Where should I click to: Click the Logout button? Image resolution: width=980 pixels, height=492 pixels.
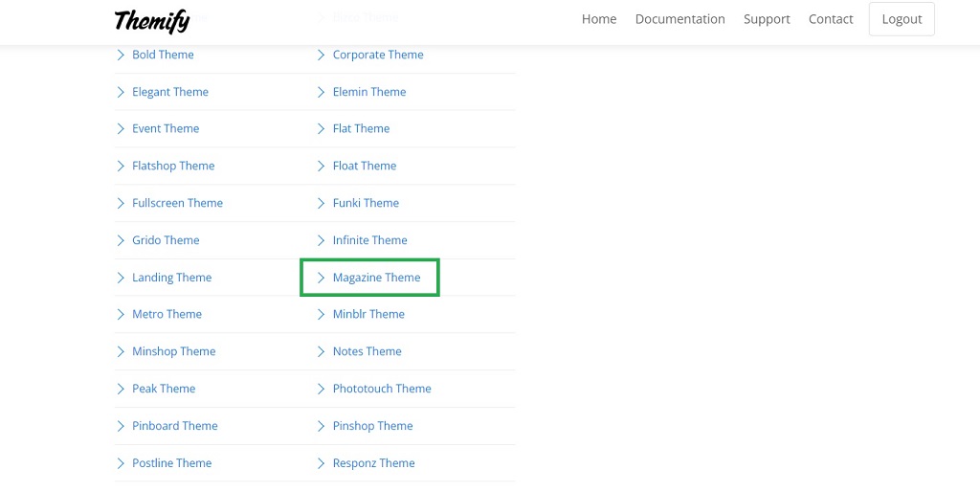902,19
